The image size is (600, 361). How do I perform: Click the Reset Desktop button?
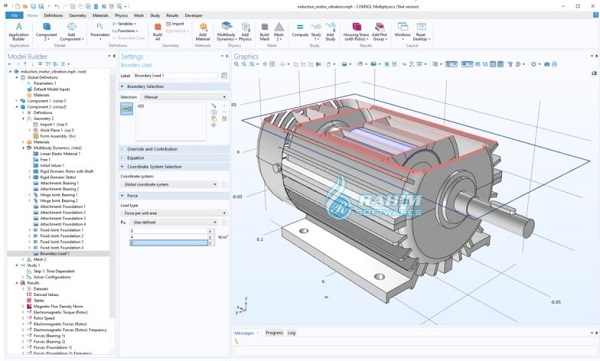[x=421, y=31]
